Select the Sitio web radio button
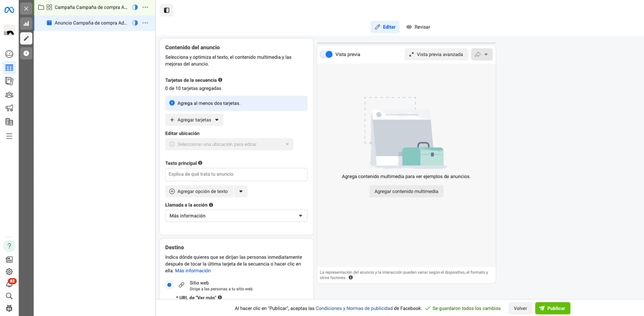644x316 pixels. [169, 285]
